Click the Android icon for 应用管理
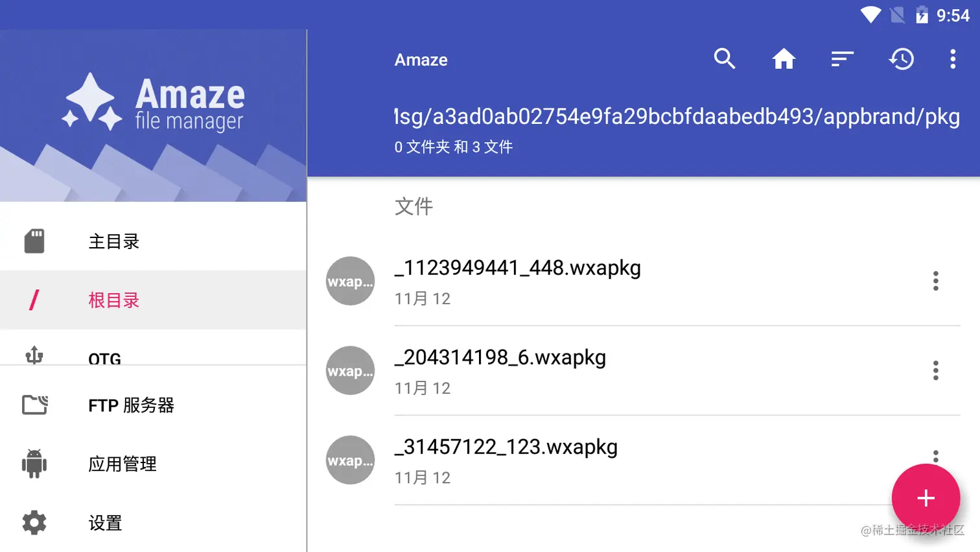Image resolution: width=980 pixels, height=552 pixels. (x=34, y=464)
